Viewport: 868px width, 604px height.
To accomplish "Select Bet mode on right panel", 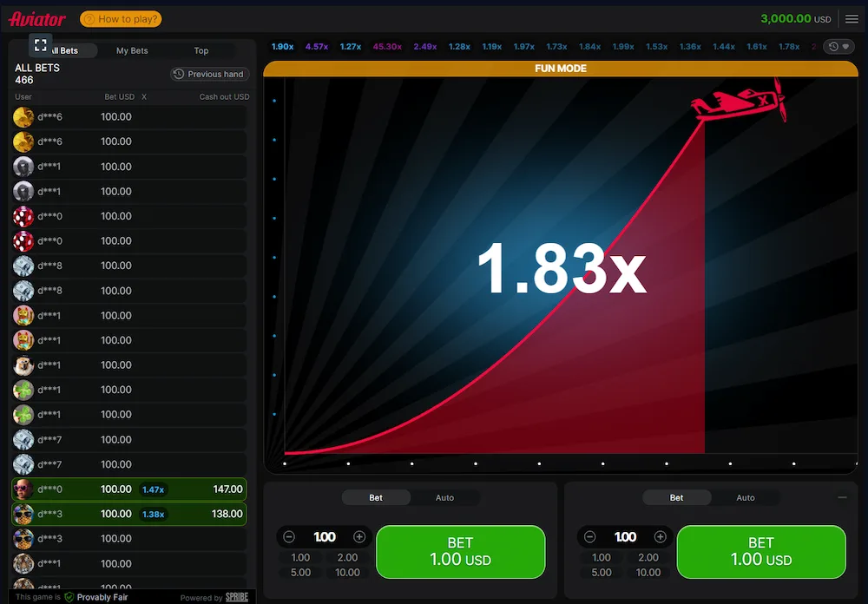I will 676,497.
